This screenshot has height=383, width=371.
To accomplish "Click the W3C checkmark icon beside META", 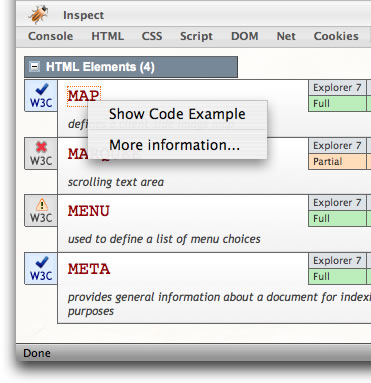I will point(41,269).
